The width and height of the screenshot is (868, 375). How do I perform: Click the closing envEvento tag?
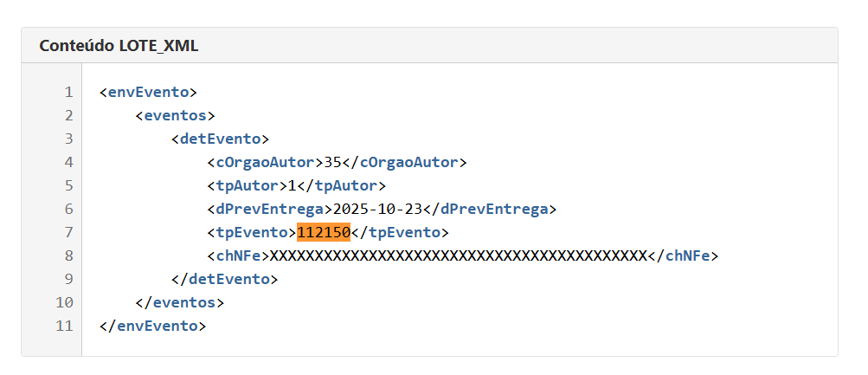pyautogui.click(x=153, y=327)
